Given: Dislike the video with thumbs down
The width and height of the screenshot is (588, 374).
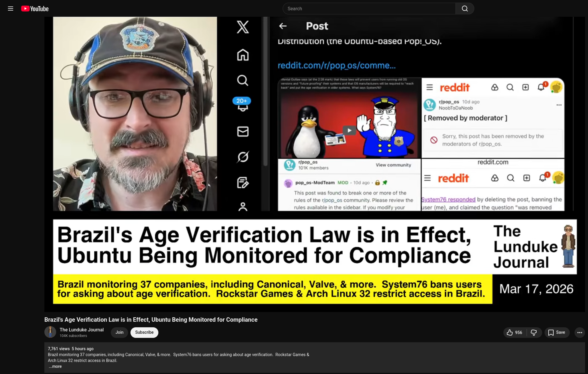Looking at the screenshot, I should (534, 332).
